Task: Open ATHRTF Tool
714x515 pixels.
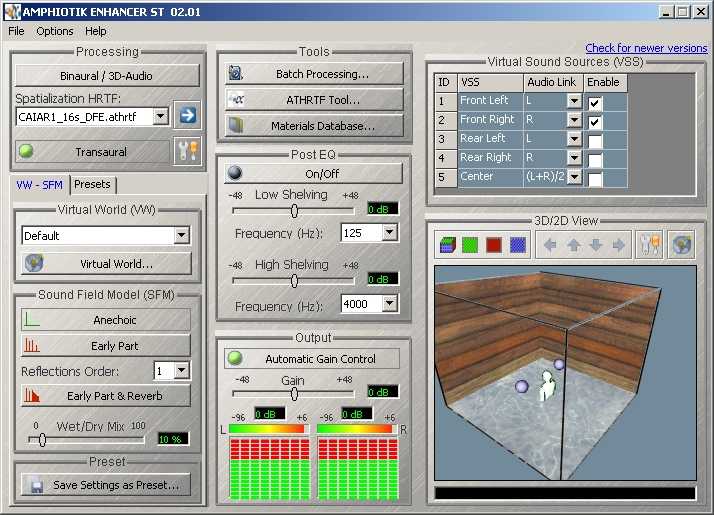Action: pos(313,100)
